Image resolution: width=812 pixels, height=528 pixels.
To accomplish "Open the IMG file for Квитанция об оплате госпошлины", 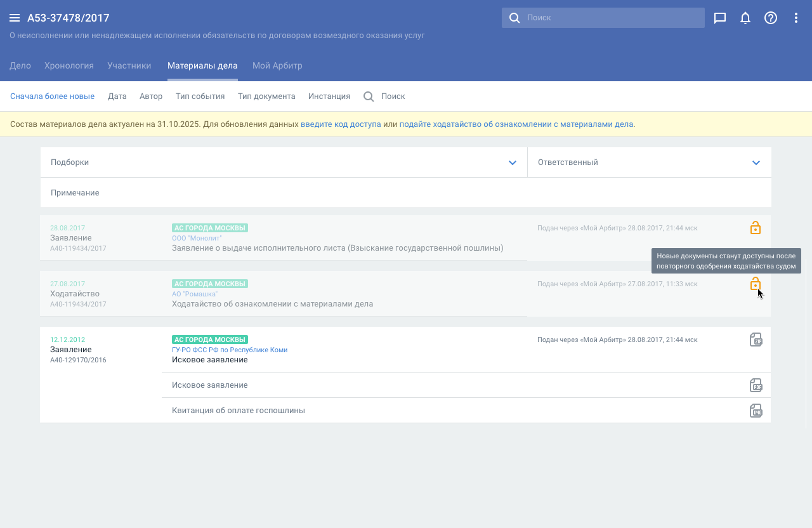I will tap(756, 411).
